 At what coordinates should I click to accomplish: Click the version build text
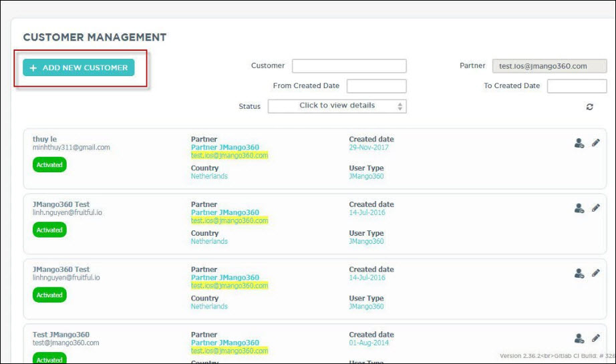(x=557, y=356)
